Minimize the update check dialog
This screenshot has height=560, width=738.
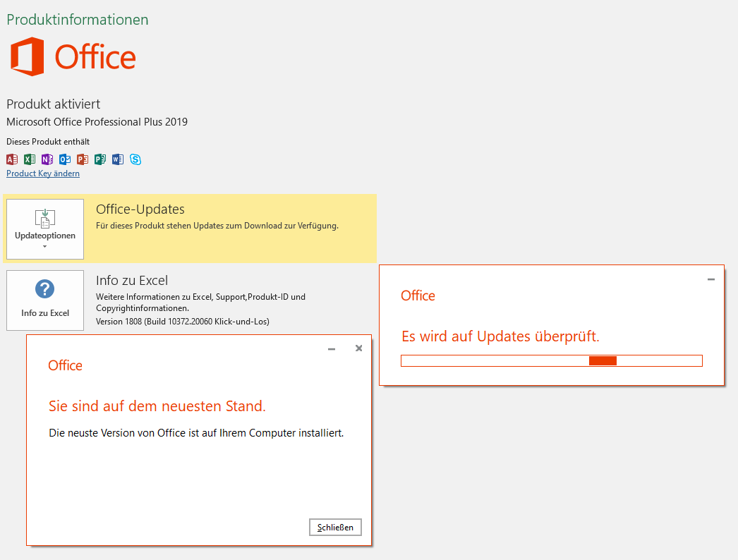coord(711,279)
